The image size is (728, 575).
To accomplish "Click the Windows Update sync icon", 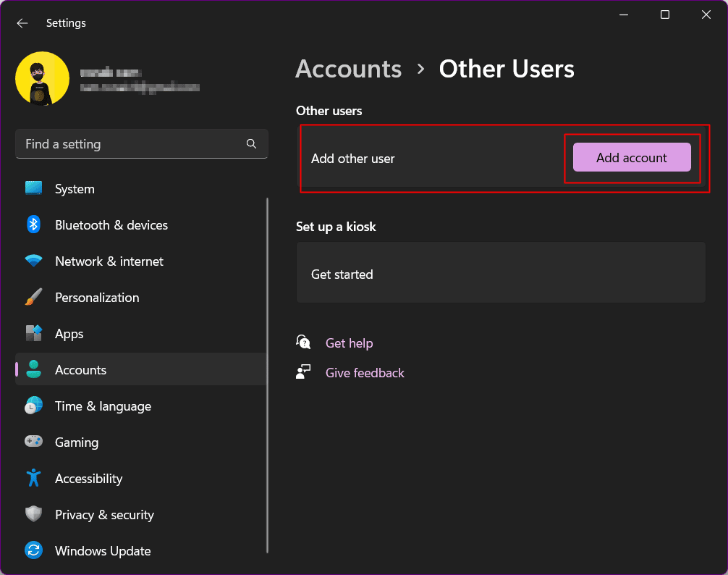I will [x=33, y=550].
